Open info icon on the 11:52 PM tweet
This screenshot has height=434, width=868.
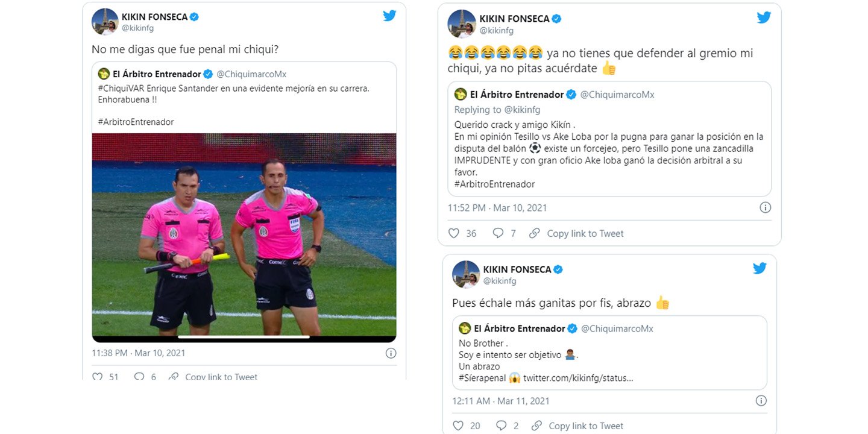(765, 208)
